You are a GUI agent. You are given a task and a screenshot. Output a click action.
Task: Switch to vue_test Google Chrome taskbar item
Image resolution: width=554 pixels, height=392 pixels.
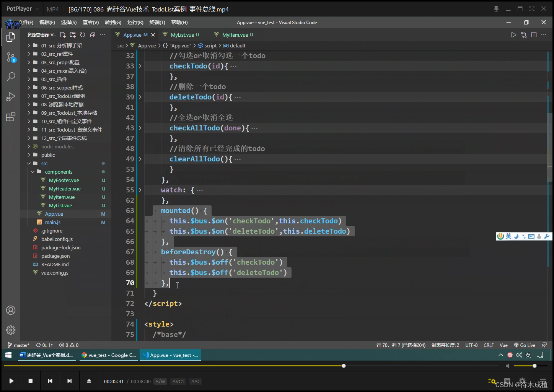(x=109, y=355)
